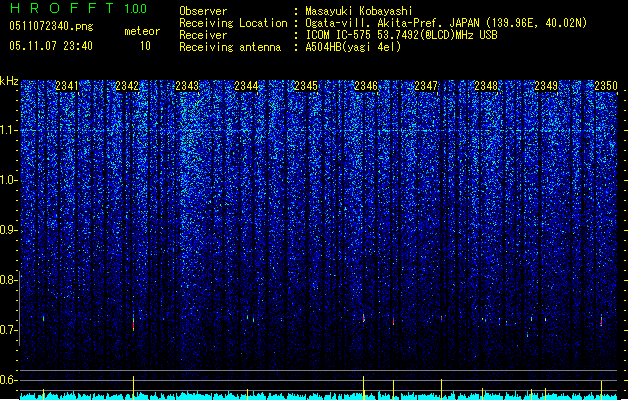The height and width of the screenshot is (400, 629).
Task: Click the 2349 time marker
Action: [546, 86]
